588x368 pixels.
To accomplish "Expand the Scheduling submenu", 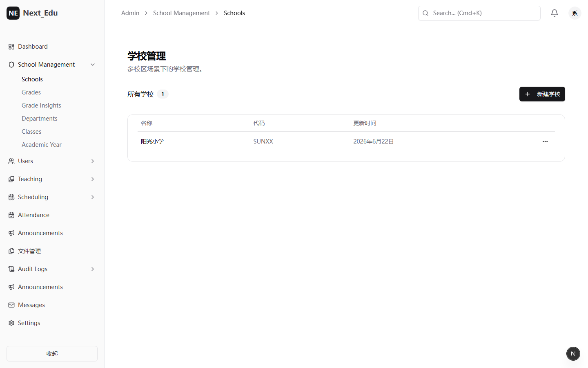I will click(93, 197).
